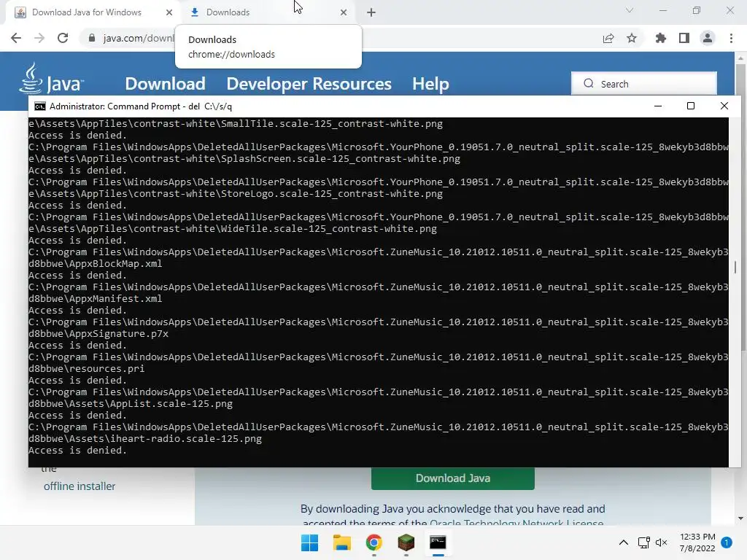747x560 pixels.
Task: Open Oracle Technology Network License link
Action: point(516,523)
